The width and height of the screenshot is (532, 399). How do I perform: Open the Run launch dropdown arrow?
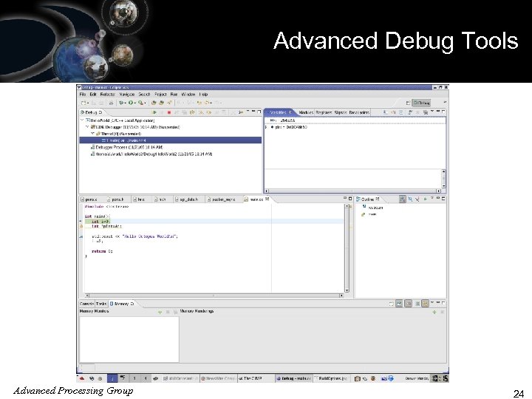point(134,103)
